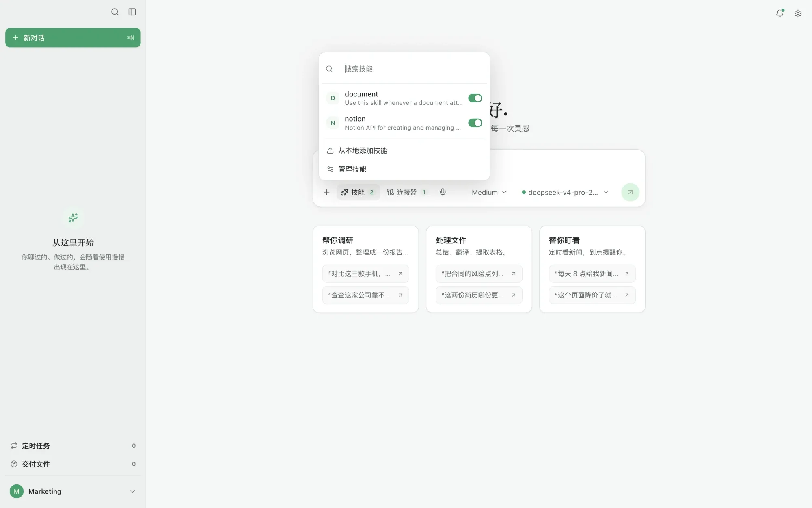Choose 管理技能 option

tap(404, 169)
